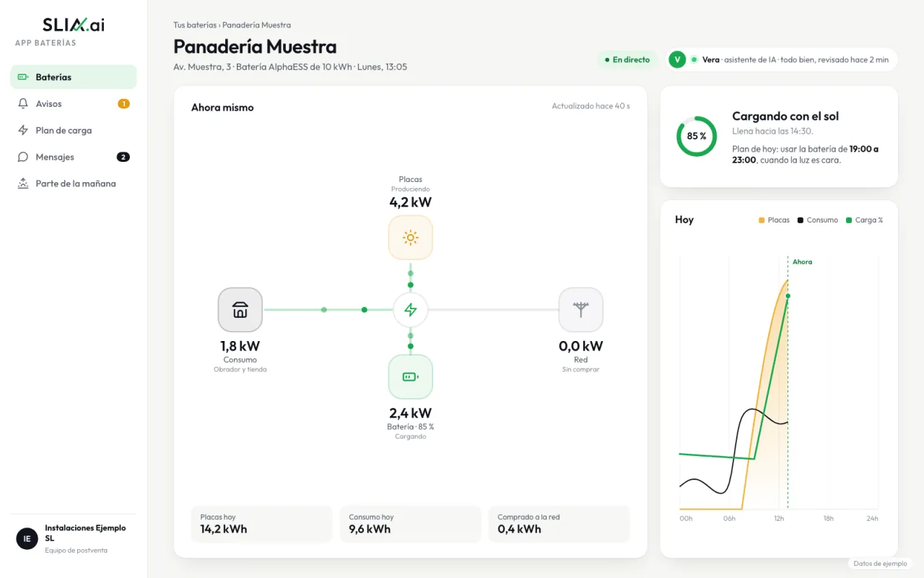Click the Panadería Muestra page title
The height and width of the screenshot is (578, 924).
[x=255, y=47]
